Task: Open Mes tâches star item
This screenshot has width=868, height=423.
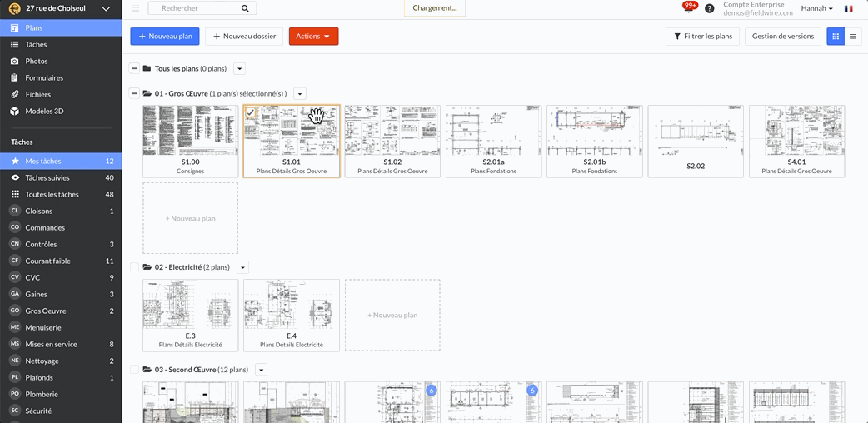Action: click(x=61, y=161)
